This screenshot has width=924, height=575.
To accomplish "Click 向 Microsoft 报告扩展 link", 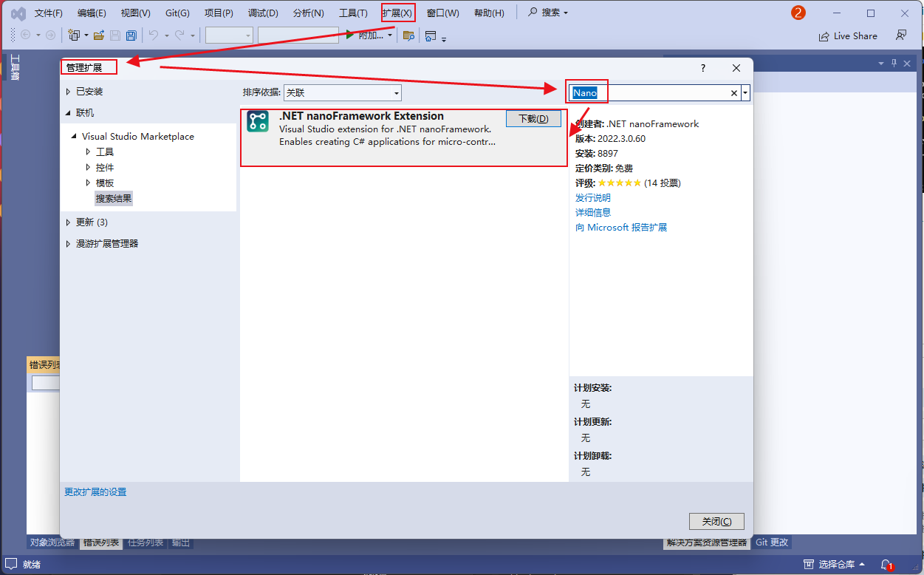I will pos(621,228).
